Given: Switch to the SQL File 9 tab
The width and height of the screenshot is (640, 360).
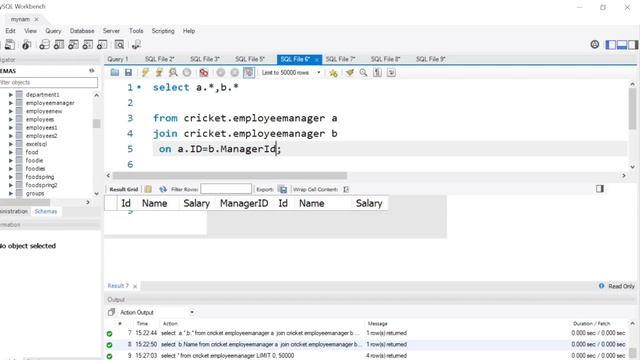Looking at the screenshot, I should coord(430,59).
